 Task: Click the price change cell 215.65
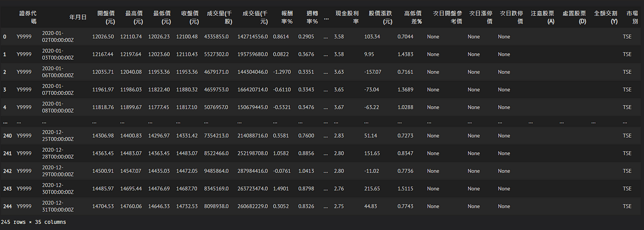coord(372,189)
